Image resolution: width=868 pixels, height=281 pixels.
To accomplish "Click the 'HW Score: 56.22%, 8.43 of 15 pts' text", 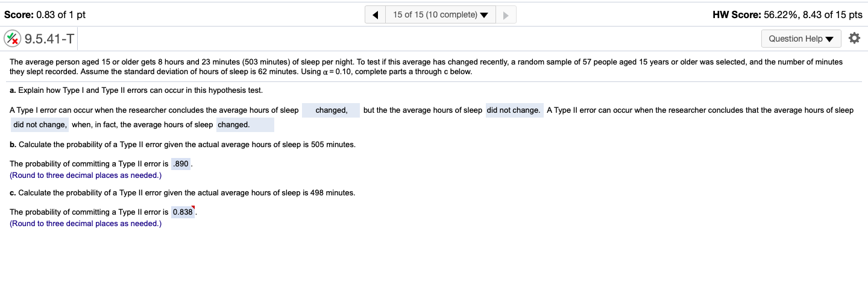I will [x=787, y=15].
